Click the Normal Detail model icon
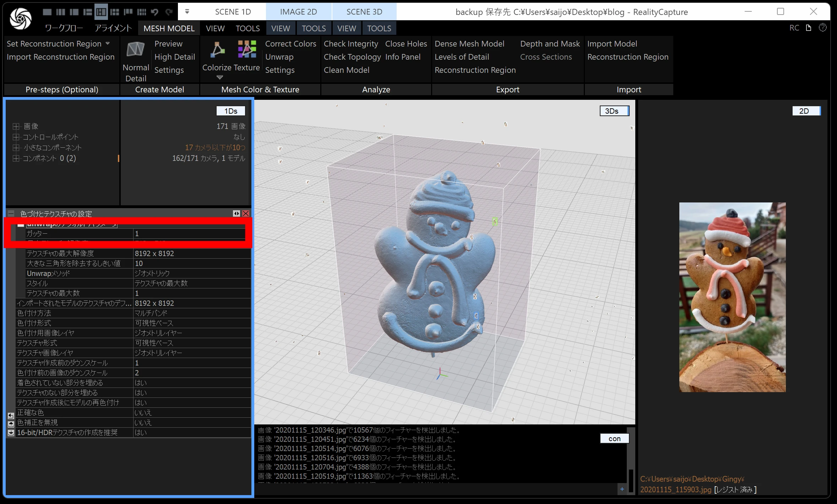Viewport: 837px width, 504px height. click(x=136, y=50)
